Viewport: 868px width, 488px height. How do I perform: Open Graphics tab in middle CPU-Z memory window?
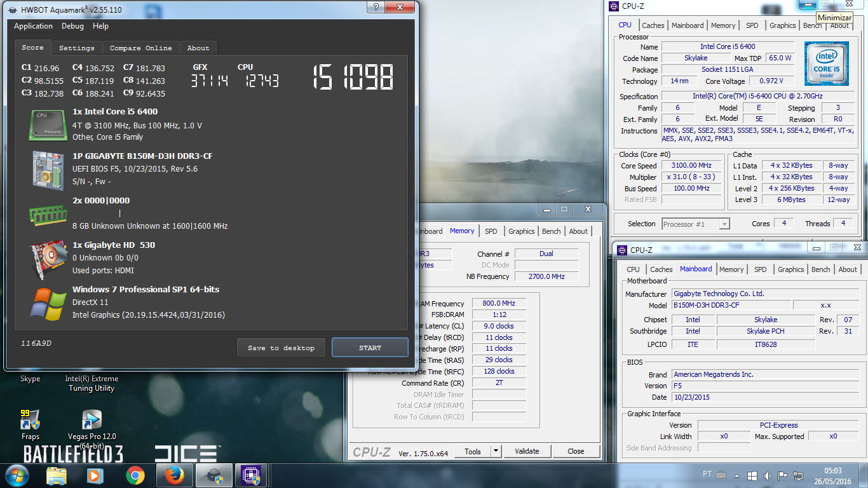coord(522,231)
